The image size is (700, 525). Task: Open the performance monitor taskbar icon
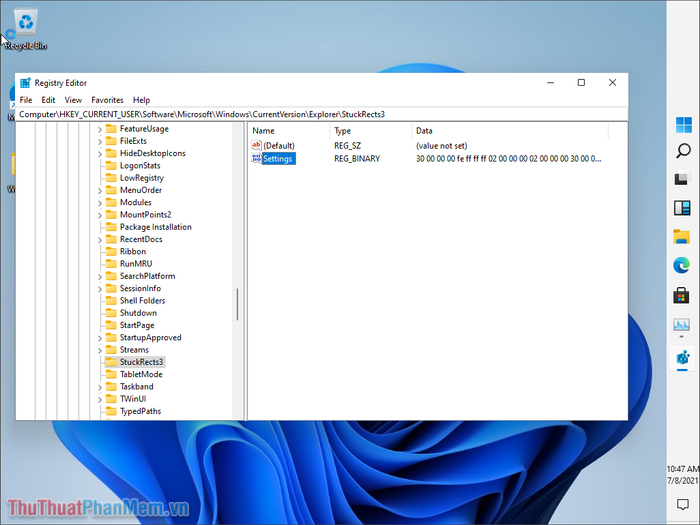[x=682, y=325]
